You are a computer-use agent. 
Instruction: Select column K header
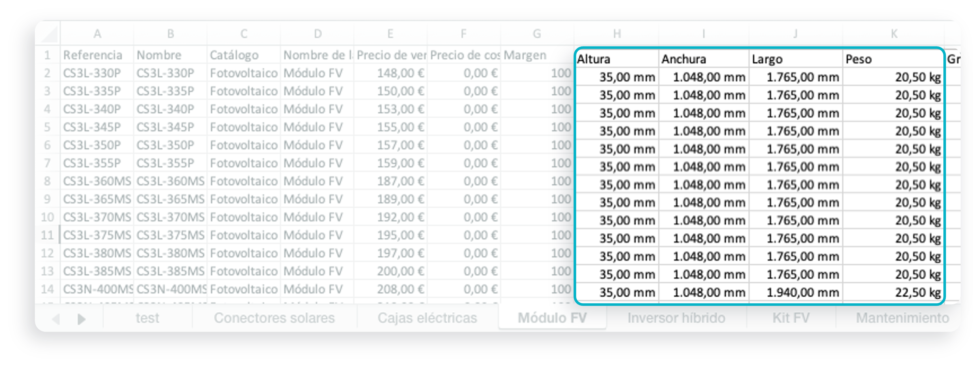pos(894,34)
